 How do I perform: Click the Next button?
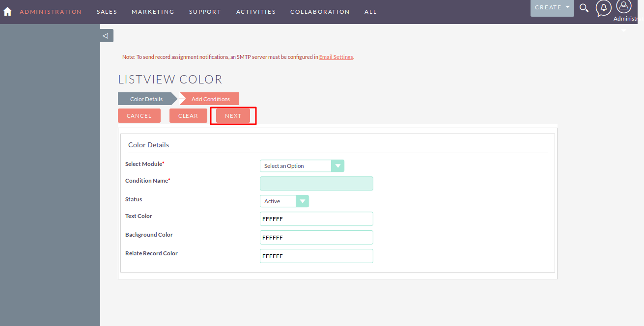[233, 116]
